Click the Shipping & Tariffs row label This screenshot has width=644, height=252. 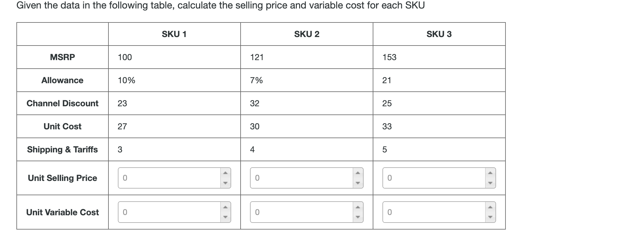pyautogui.click(x=62, y=149)
